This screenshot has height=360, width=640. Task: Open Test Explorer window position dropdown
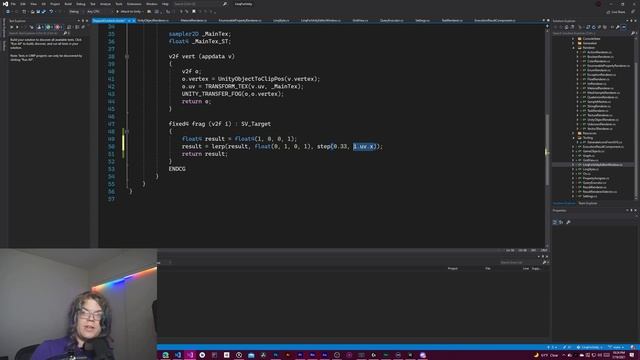pyautogui.click(x=79, y=20)
